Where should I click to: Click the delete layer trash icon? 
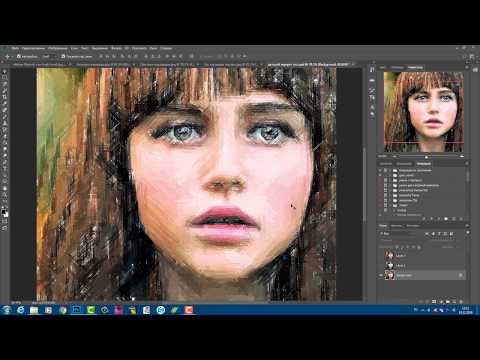461,301
